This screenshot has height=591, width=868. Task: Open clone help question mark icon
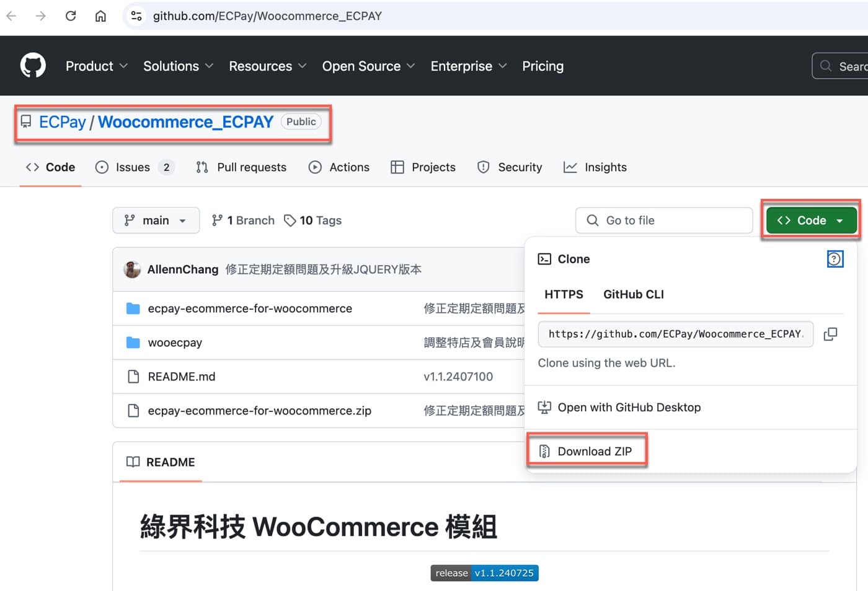835,259
